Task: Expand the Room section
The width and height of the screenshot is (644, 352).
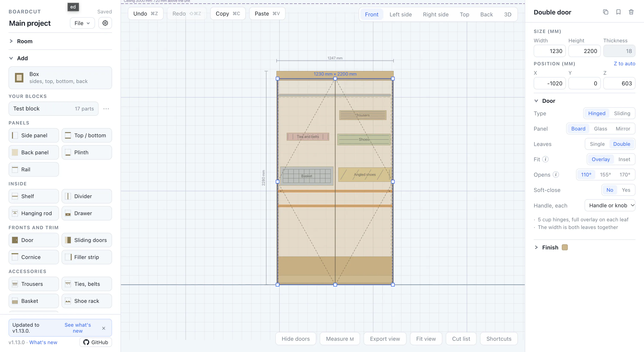Action: pos(60,41)
